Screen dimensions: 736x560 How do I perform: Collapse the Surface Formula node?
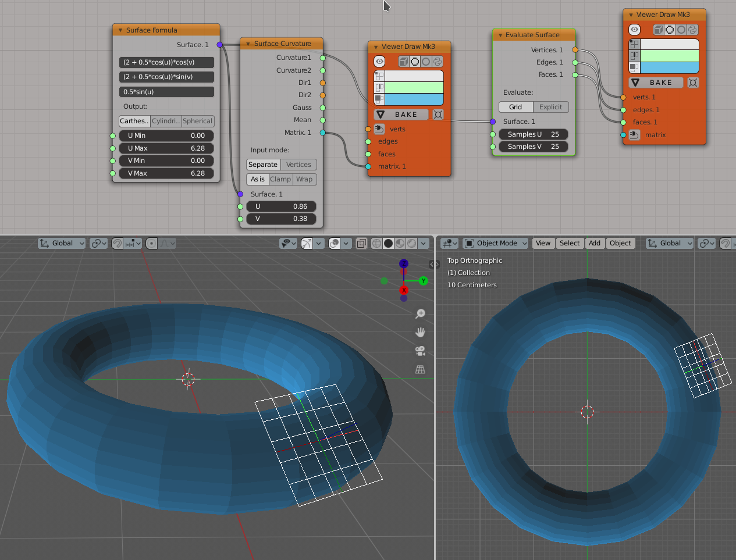120,30
